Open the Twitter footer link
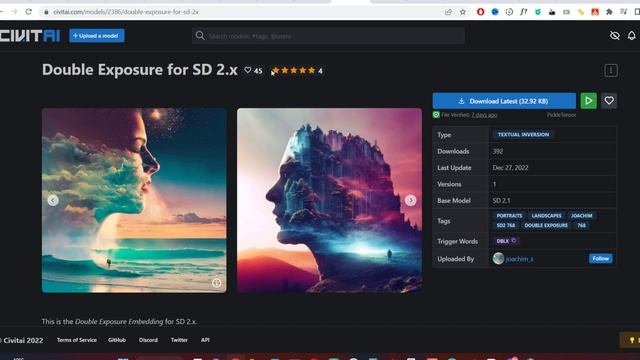Image resolution: width=640 pixels, height=360 pixels. [179, 340]
